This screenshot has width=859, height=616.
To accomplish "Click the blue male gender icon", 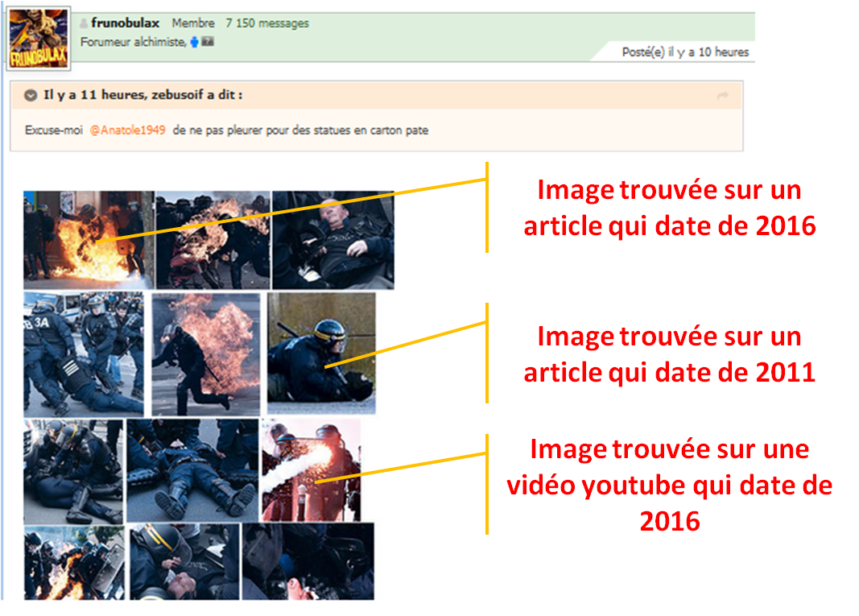I will click(194, 41).
